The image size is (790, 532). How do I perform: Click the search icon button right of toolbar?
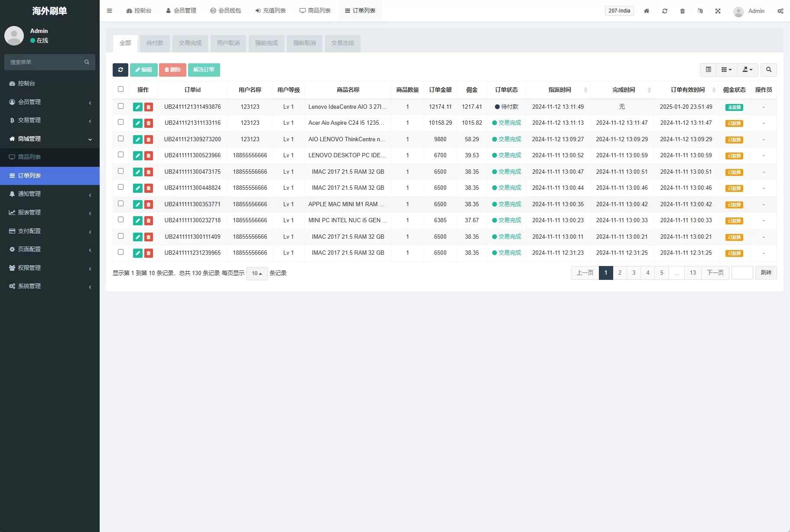tap(768, 70)
